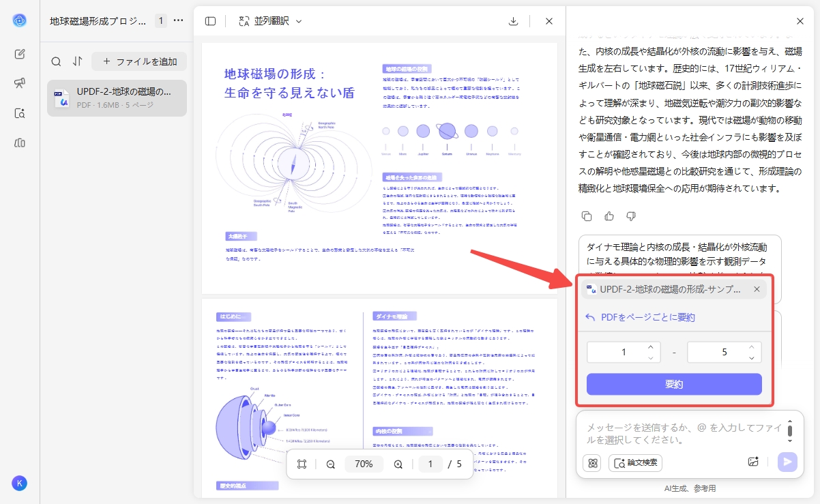Screen dimensions: 820x504
Task: Search files with magnifier icon
Action: click(56, 61)
